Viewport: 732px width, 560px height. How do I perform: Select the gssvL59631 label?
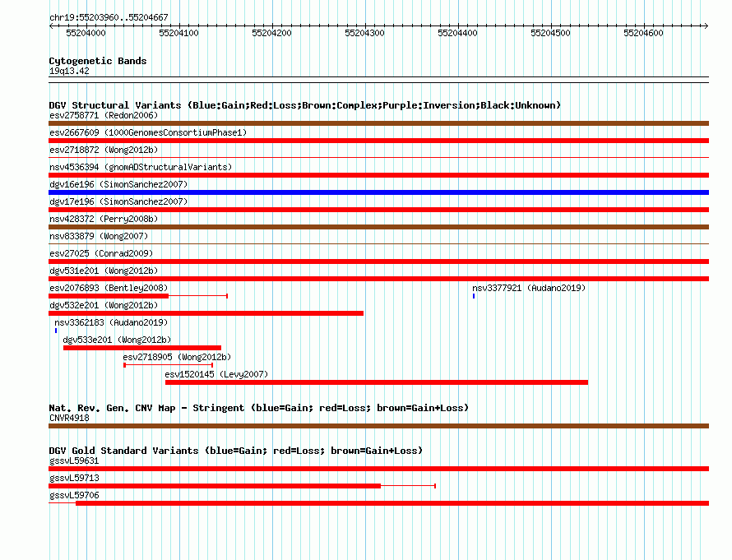(74, 460)
